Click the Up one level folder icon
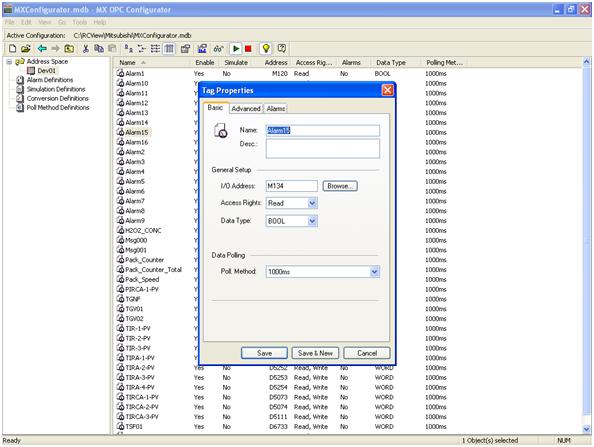The image size is (594, 447). [69, 48]
